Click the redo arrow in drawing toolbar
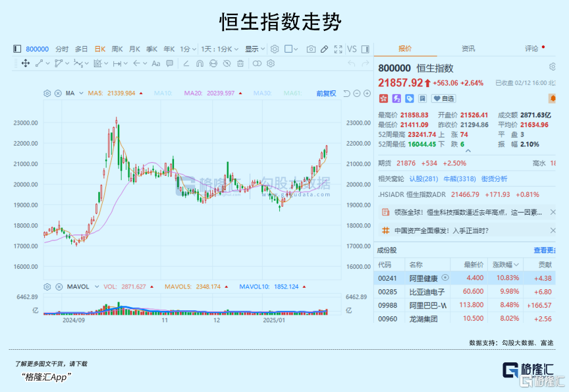This screenshot has height=392, width=569. point(365,63)
